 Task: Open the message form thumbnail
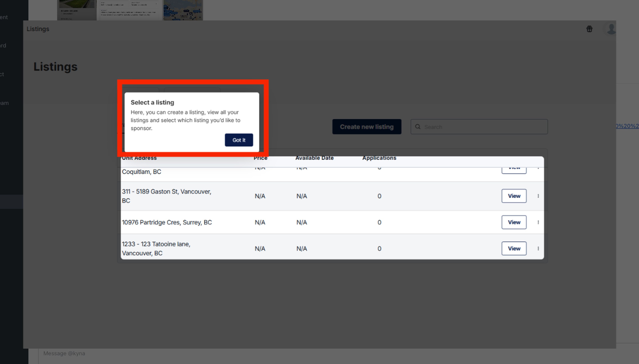130,10
